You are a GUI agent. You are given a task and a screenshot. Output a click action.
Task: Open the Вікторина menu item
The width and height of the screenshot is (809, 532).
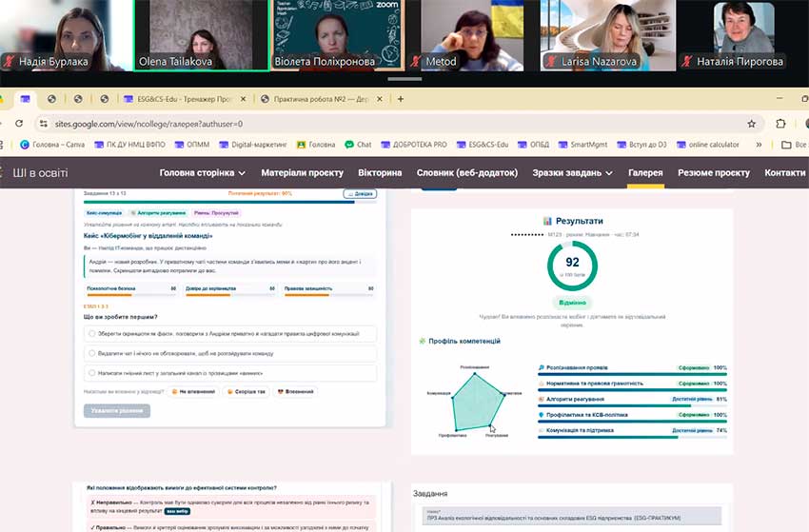point(380,173)
